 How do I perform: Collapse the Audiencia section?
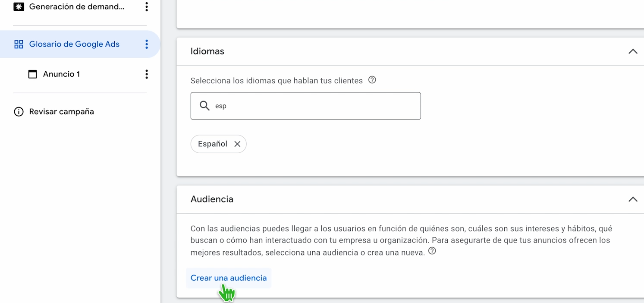[632, 199]
